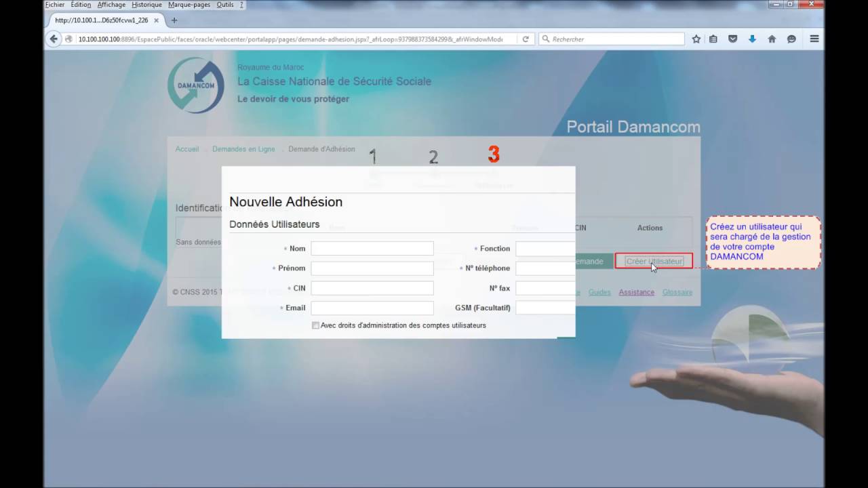The image size is (868, 488).
Task: Click the Données Utilisateurs section heading
Action: (274, 224)
